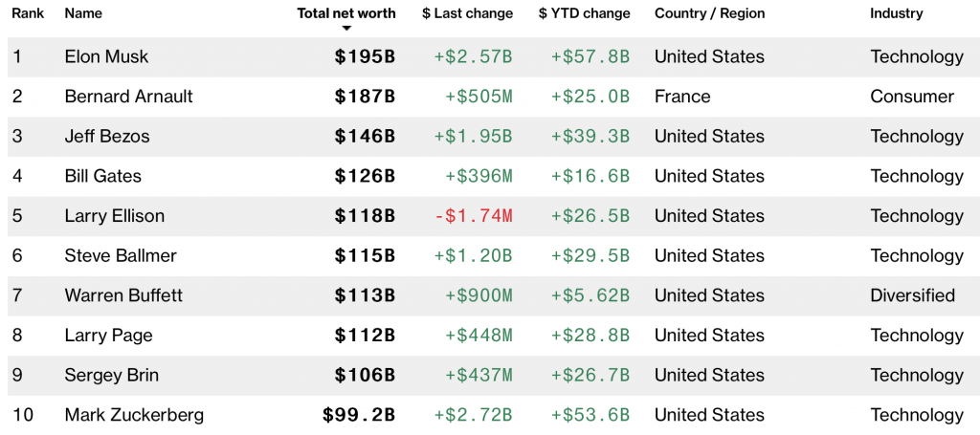Open Warren Buffett's row
Image resolution: width=980 pixels, height=435 pixels.
pyautogui.click(x=123, y=295)
